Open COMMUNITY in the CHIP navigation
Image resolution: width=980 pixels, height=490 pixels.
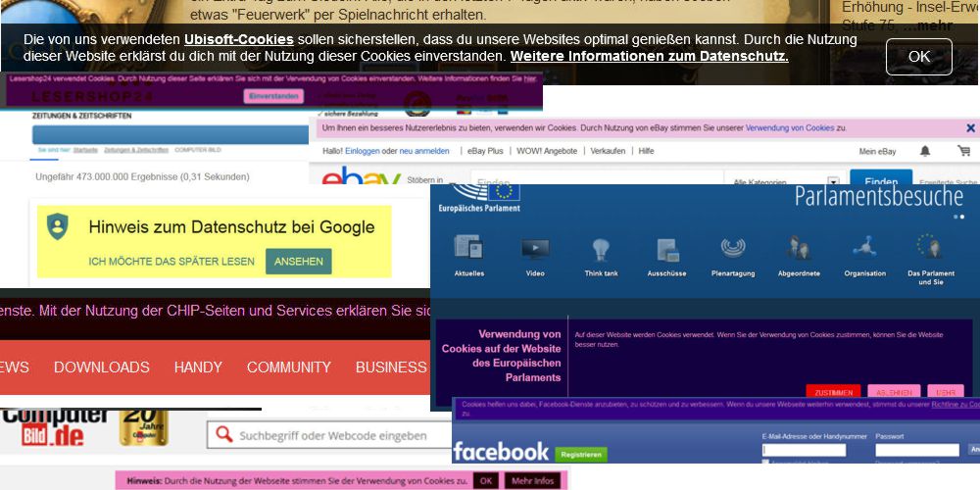289,367
